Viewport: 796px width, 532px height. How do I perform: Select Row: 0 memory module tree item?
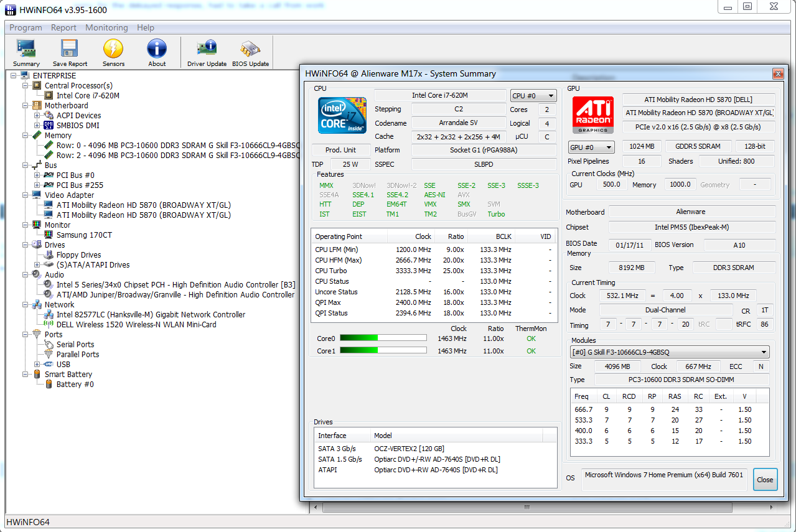click(178, 145)
